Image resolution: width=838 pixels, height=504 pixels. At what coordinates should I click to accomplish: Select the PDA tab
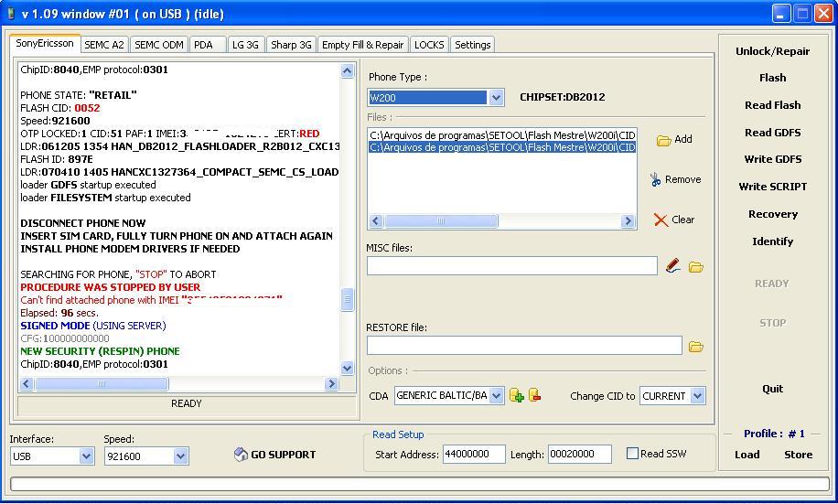[x=208, y=45]
